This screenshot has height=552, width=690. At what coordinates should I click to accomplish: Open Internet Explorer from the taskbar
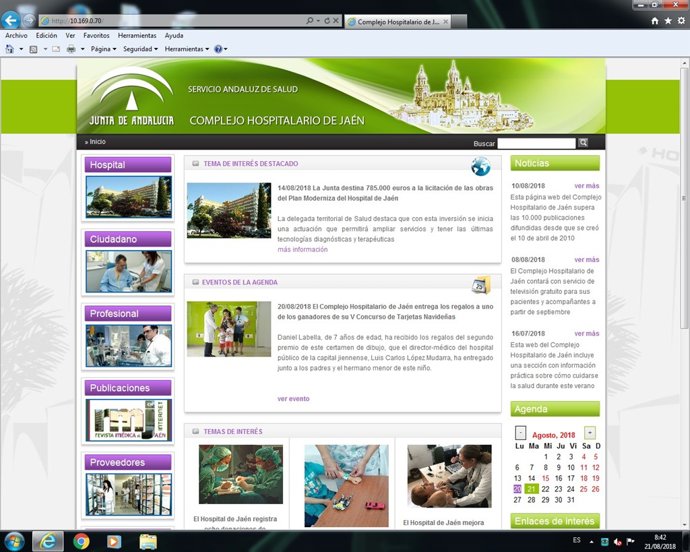pyautogui.click(x=48, y=541)
